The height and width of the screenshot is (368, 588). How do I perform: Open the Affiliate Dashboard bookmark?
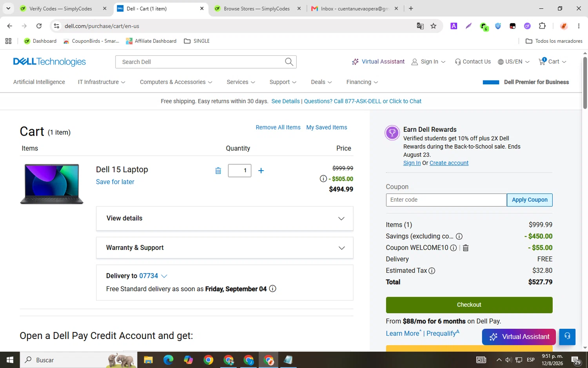(x=151, y=41)
